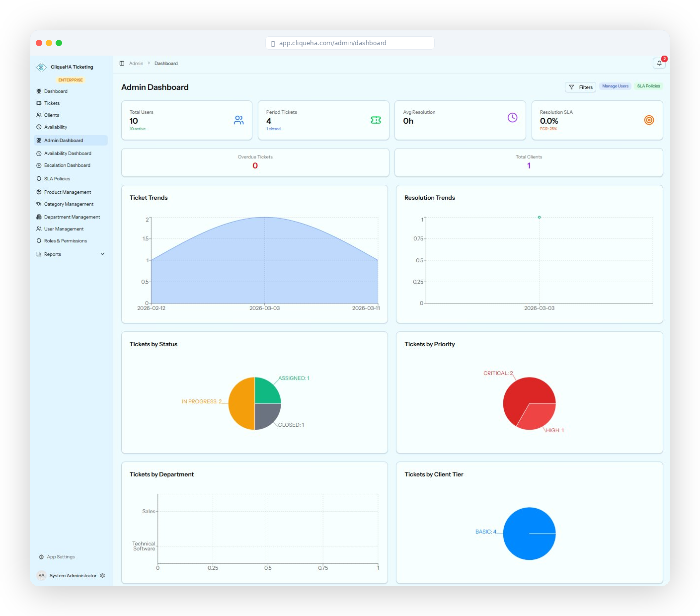Screen dimensions: 700x616
Task: Click the Resolution SLA target icon
Action: (x=649, y=120)
